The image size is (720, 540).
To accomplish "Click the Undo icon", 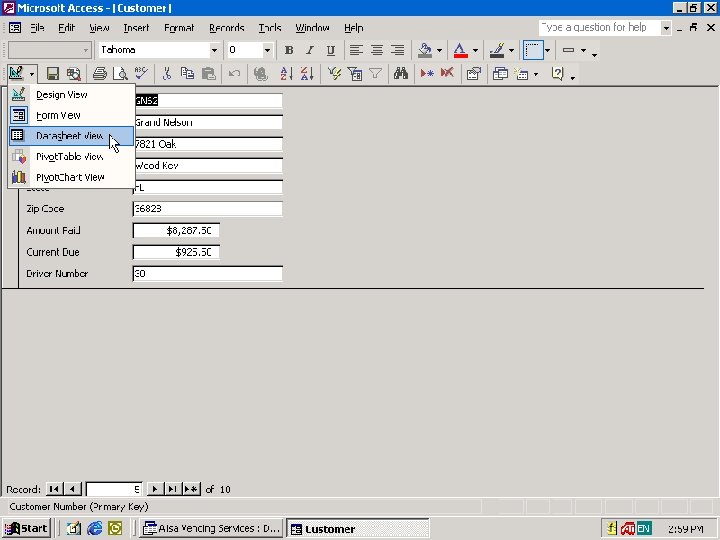I will tap(234, 73).
